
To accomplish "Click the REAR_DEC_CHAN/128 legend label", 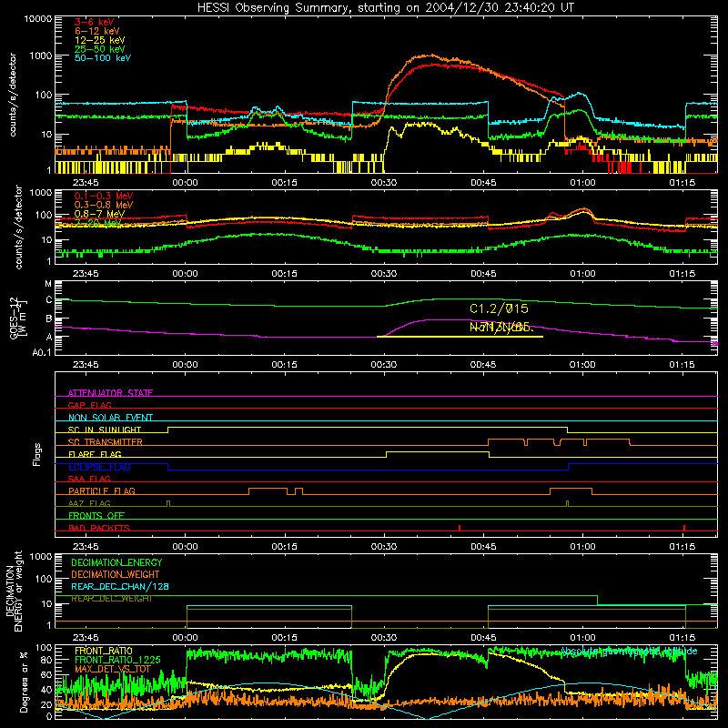I will point(120,587).
